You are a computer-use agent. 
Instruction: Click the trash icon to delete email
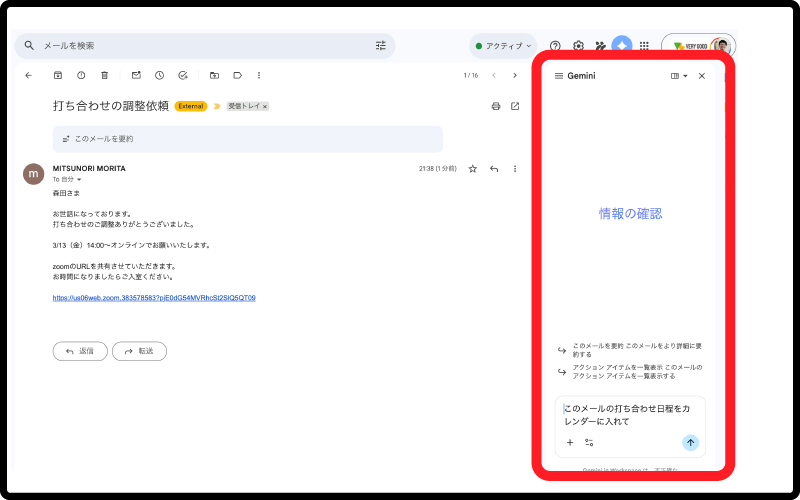pos(105,75)
